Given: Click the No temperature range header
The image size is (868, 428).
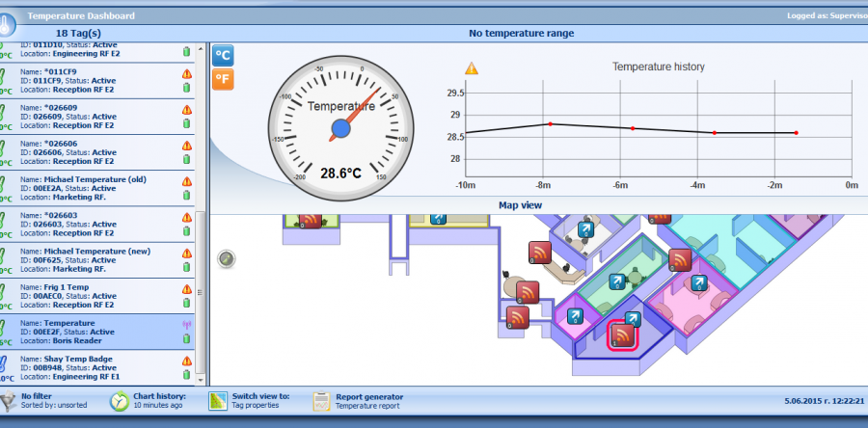Looking at the screenshot, I should 522,33.
